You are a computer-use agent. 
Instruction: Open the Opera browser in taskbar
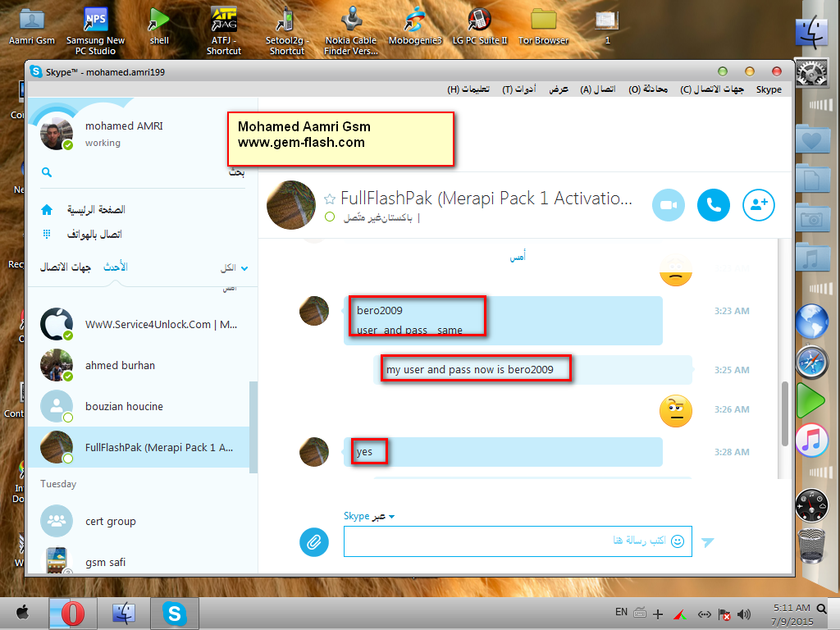(73, 614)
